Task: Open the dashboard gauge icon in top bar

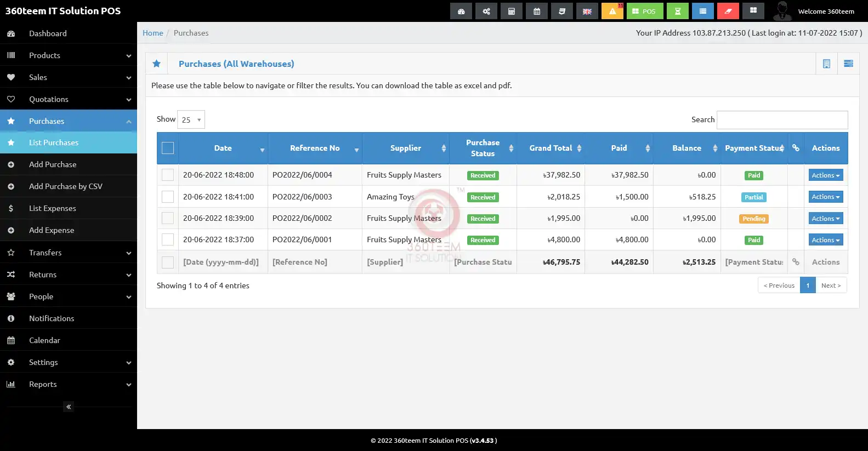Action: (461, 11)
